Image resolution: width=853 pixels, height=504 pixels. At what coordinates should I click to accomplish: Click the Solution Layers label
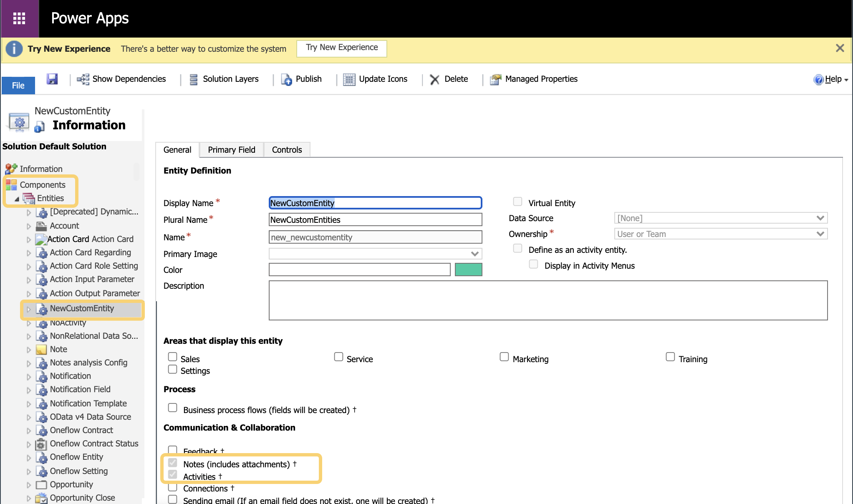pyautogui.click(x=231, y=79)
